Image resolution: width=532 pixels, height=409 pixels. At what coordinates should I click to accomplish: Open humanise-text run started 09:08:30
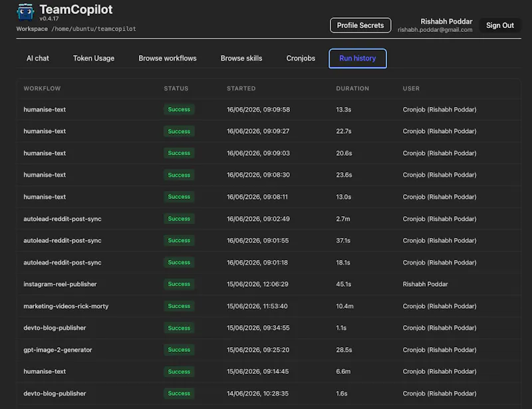(269, 175)
